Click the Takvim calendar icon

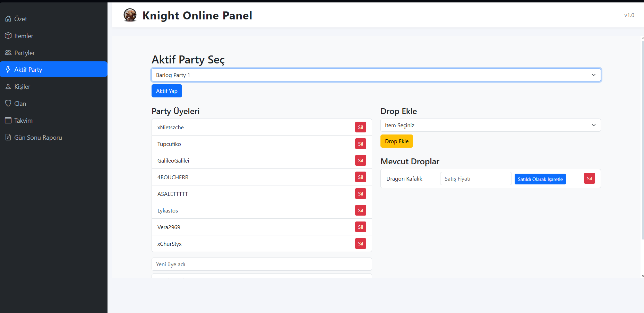point(8,120)
